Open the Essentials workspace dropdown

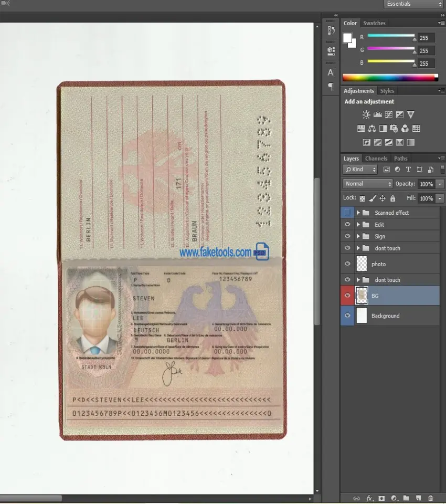pos(414,4)
